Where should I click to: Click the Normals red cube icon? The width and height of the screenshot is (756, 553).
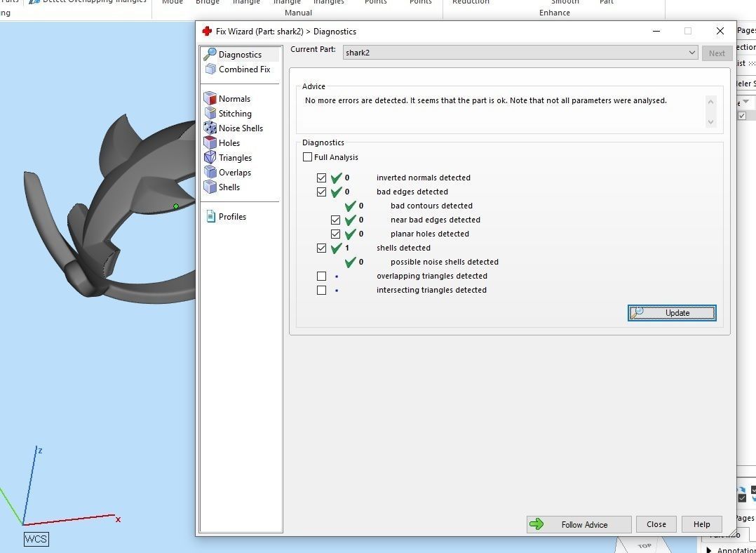click(210, 98)
